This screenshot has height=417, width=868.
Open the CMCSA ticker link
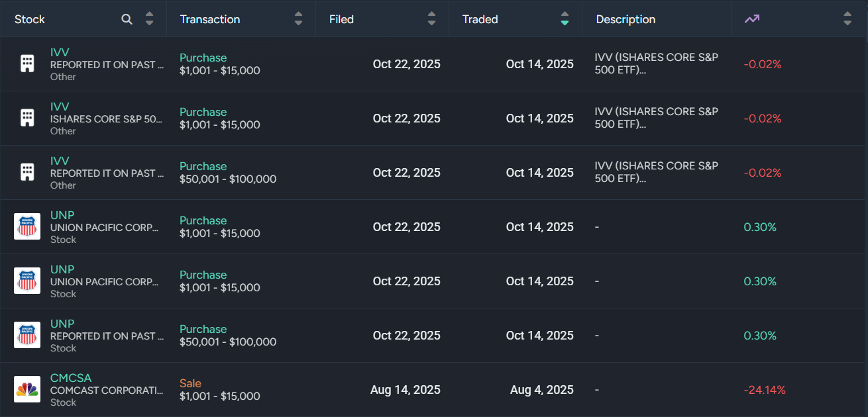(71, 378)
